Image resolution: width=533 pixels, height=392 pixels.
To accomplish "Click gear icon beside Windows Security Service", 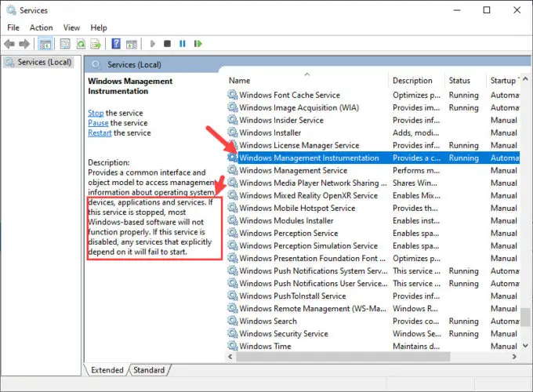I will (233, 333).
